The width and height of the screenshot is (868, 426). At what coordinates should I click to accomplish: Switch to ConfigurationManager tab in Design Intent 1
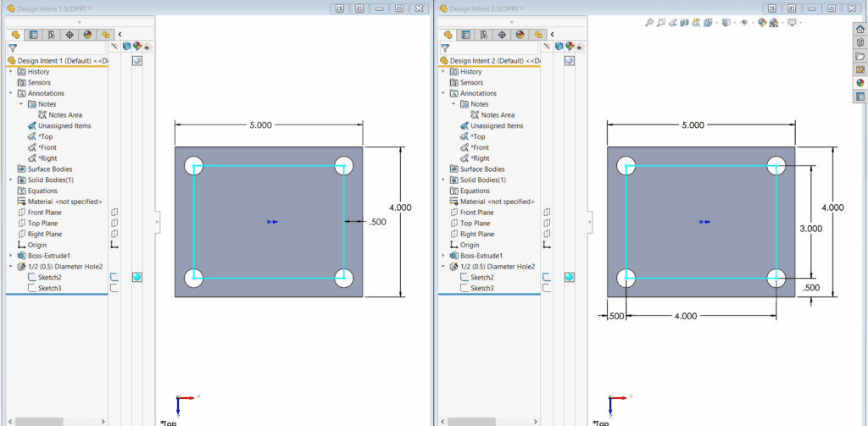tap(52, 35)
